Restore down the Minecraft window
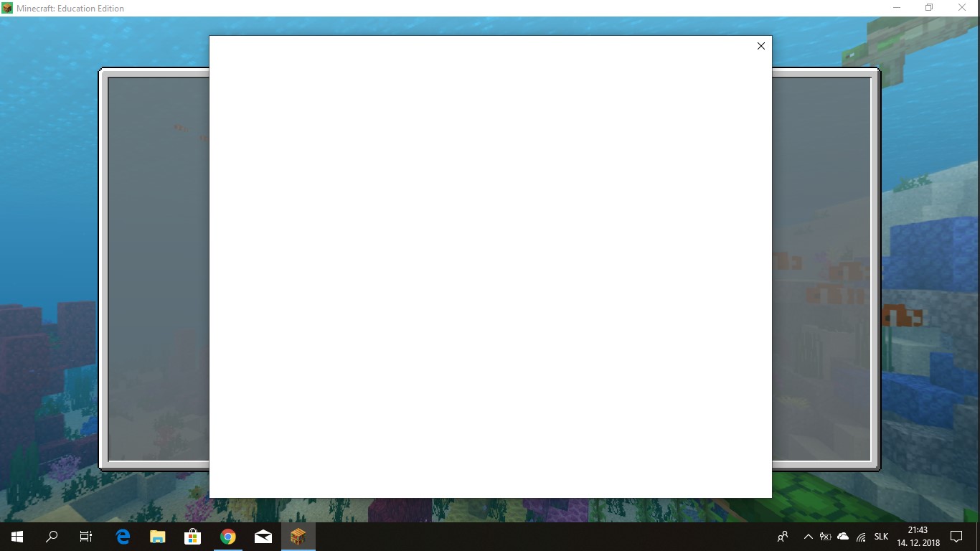 point(929,8)
